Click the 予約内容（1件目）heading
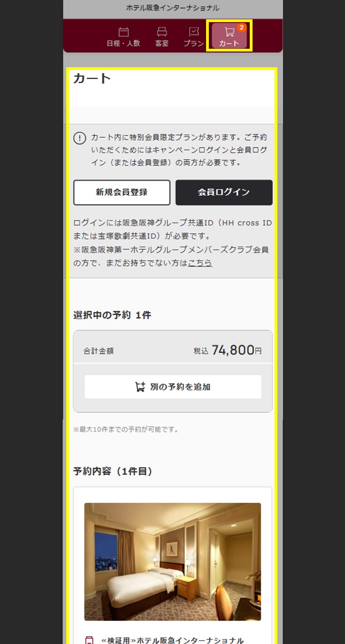 pyautogui.click(x=113, y=471)
